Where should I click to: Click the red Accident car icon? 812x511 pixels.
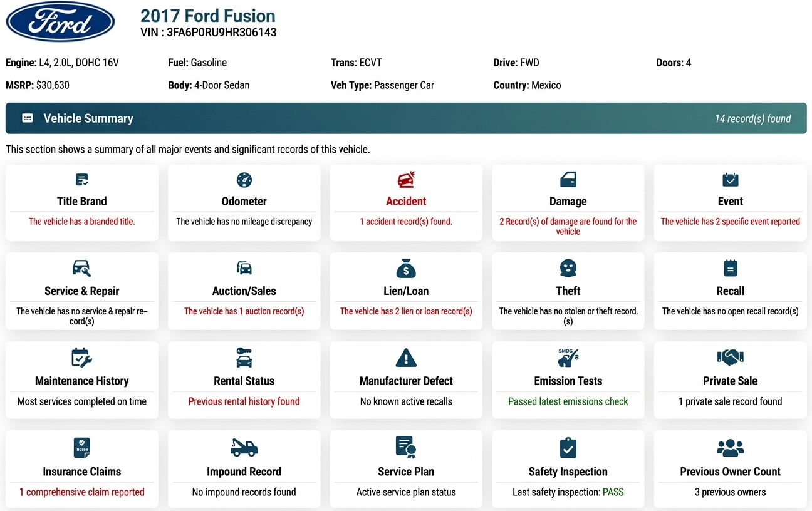[406, 180]
